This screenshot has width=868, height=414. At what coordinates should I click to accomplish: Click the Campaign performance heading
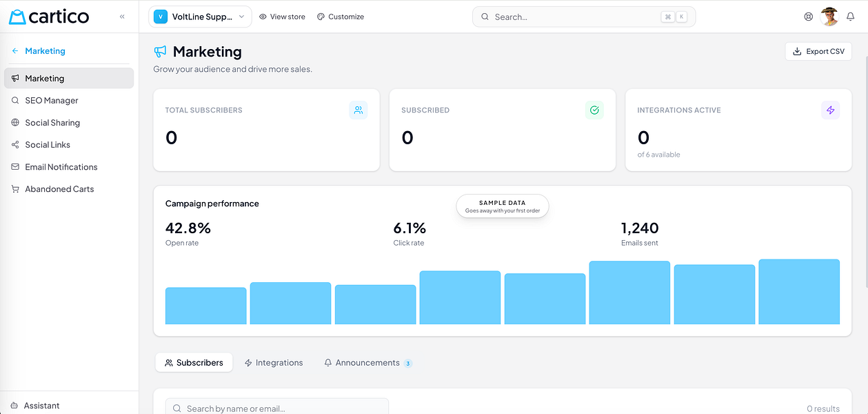(212, 204)
